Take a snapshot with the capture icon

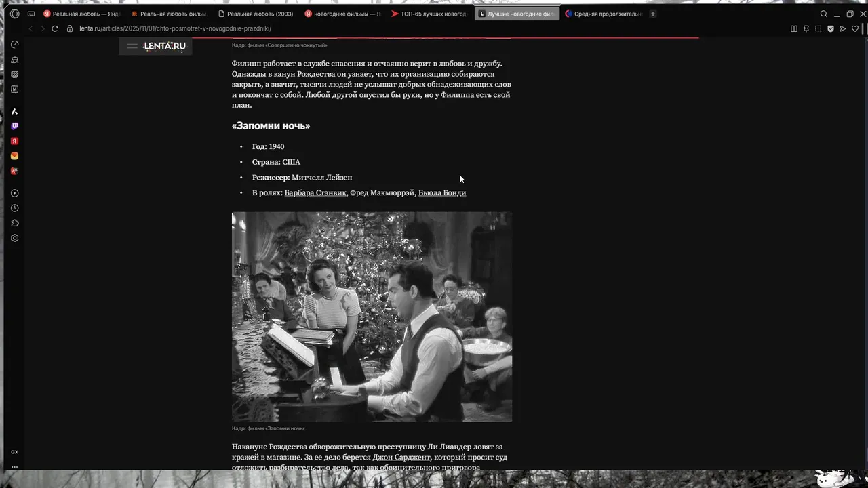click(x=818, y=28)
